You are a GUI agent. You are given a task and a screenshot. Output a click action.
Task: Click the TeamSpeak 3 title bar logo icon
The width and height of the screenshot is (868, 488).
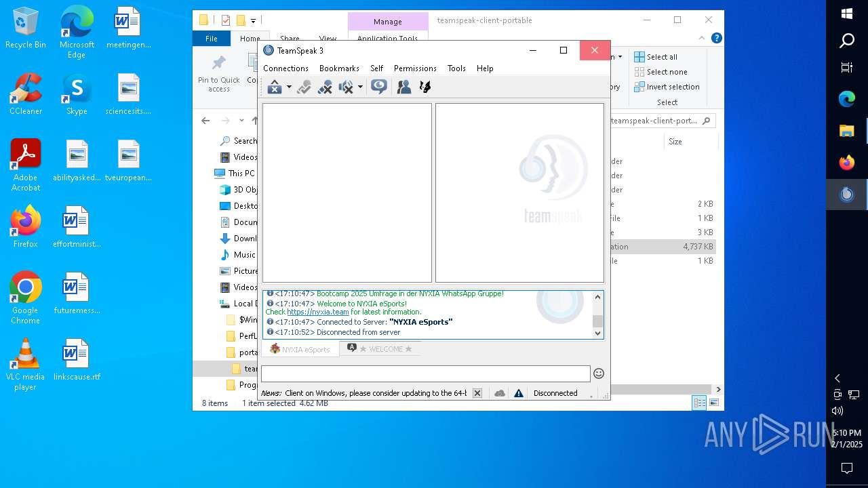pyautogui.click(x=269, y=50)
